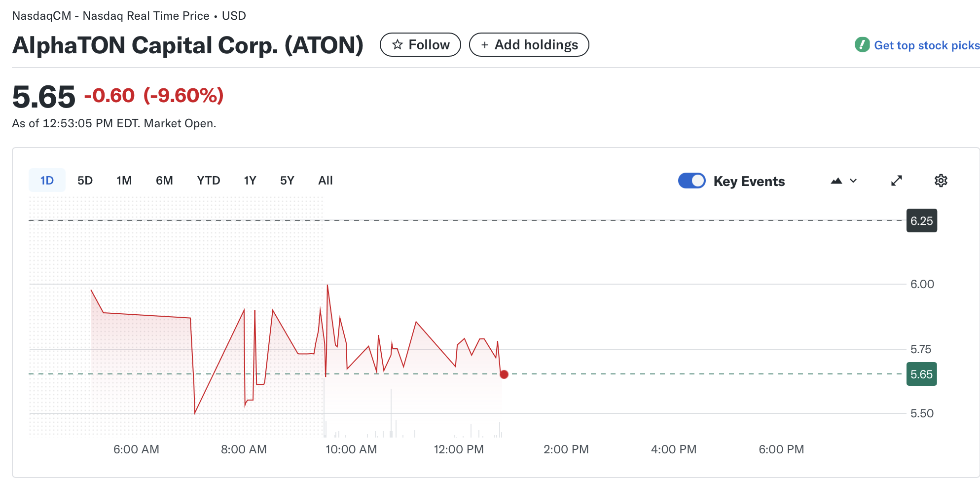Switch chart to YTD range
Image resolution: width=980 pixels, height=478 pixels.
208,181
